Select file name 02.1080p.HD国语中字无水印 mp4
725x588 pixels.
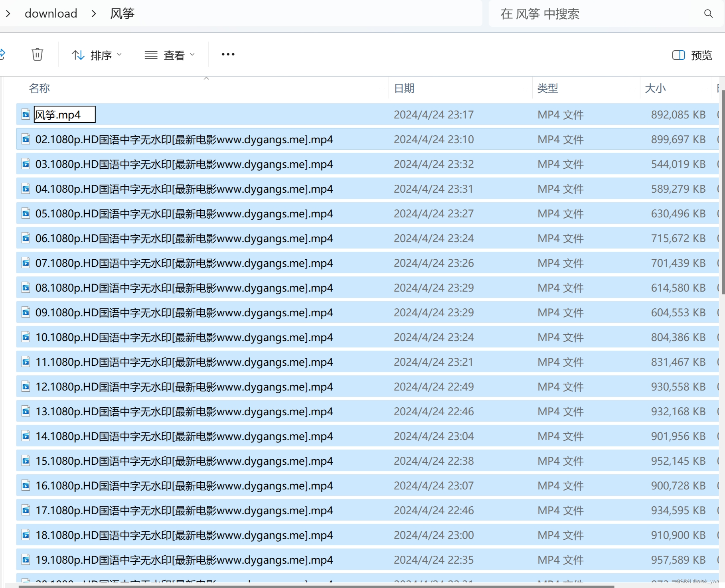(x=184, y=139)
